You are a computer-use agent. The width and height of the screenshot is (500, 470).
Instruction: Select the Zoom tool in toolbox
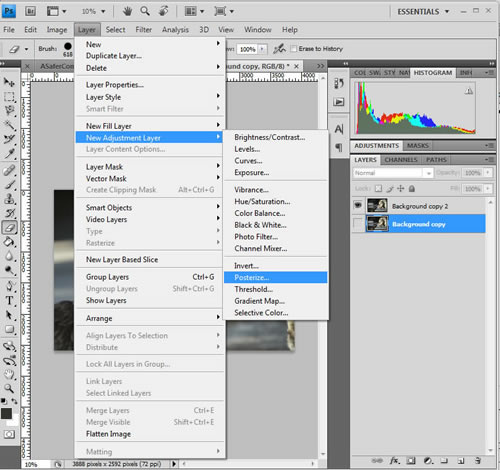pos(9,388)
